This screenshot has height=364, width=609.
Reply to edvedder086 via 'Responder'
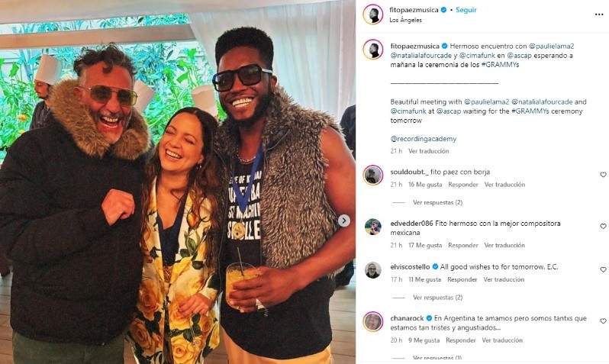tap(463, 246)
